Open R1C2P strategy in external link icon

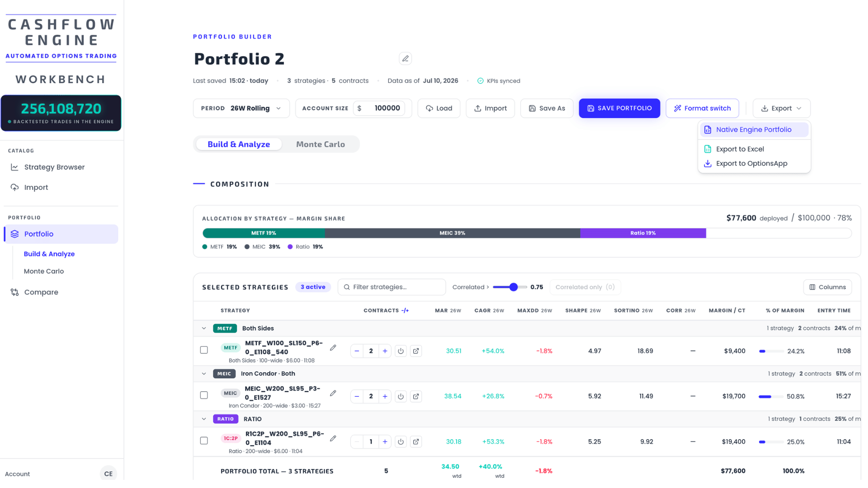(x=415, y=442)
